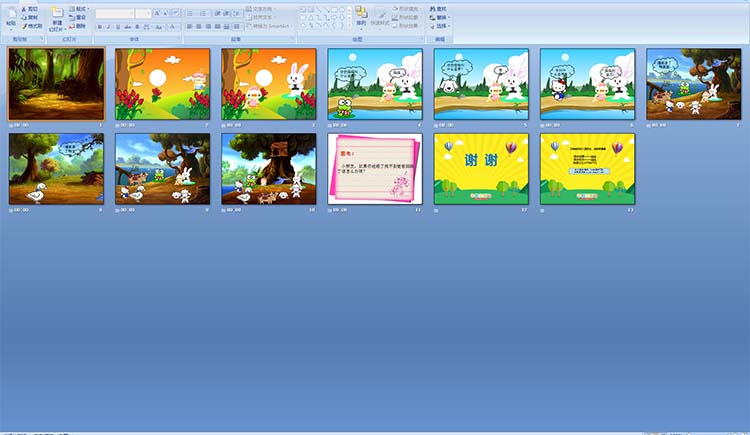Select slide 5, the white dog by the river
The height and width of the screenshot is (435, 750).
pyautogui.click(x=481, y=84)
